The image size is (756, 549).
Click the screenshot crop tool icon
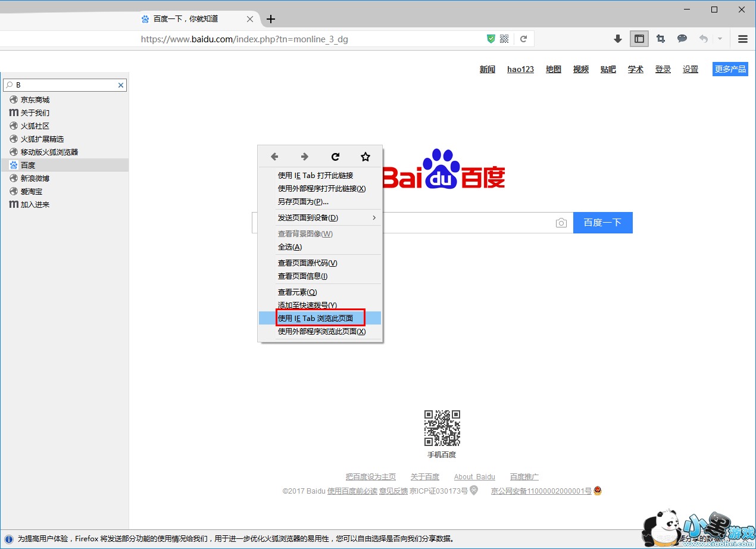tap(661, 39)
